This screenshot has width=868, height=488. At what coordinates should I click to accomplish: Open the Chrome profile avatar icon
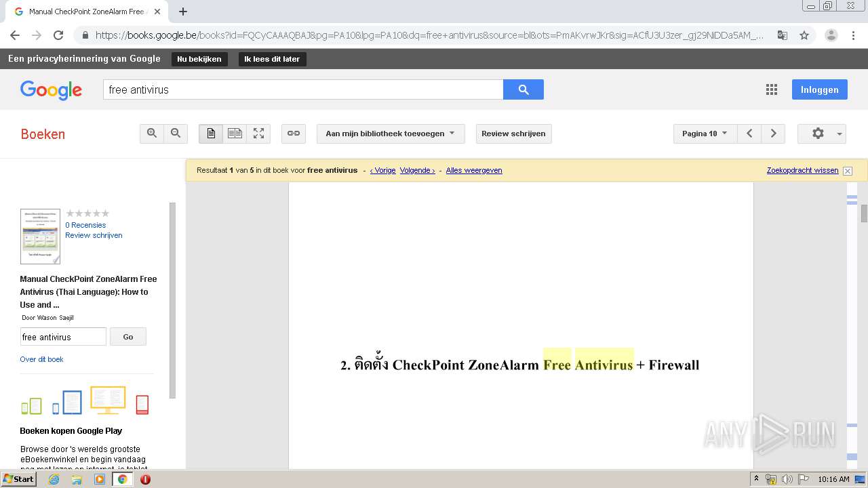tap(831, 35)
